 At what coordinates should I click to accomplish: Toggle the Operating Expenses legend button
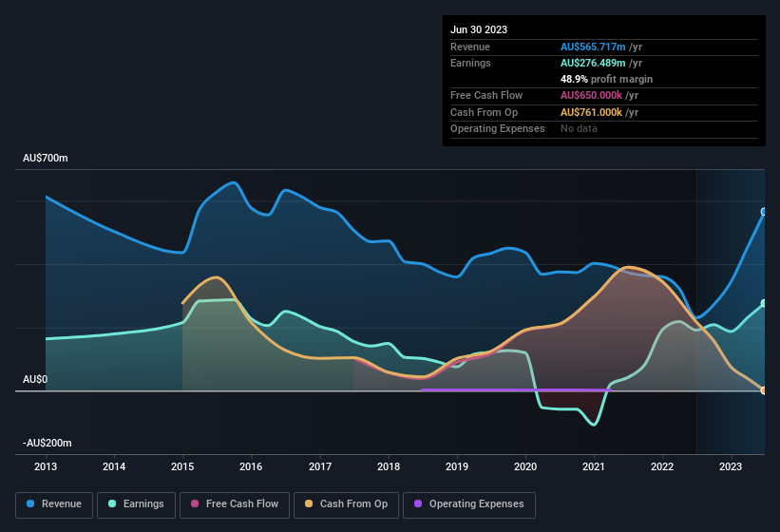(469, 504)
